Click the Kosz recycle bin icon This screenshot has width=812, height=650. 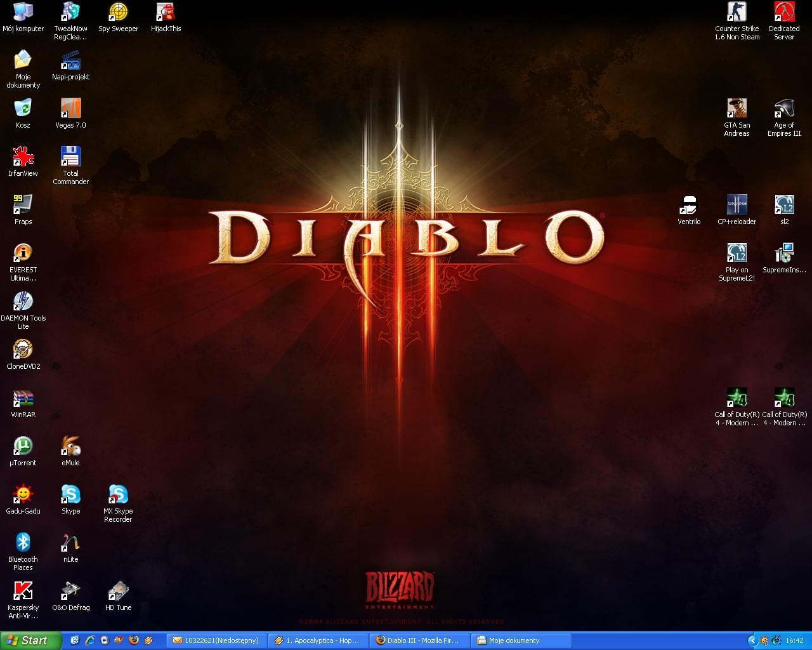click(23, 114)
